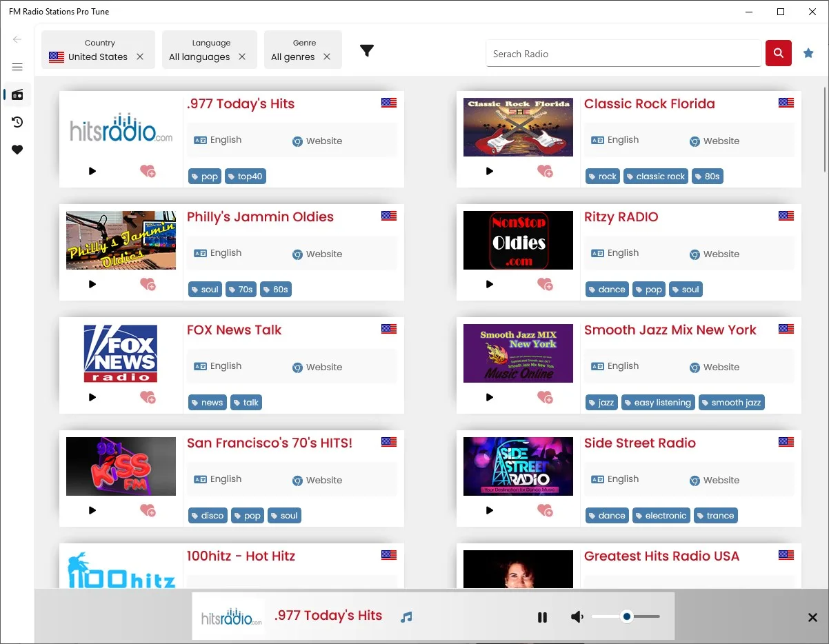829x644 pixels.
Task: Open Ritzy RADIO Website link
Action: tap(715, 254)
